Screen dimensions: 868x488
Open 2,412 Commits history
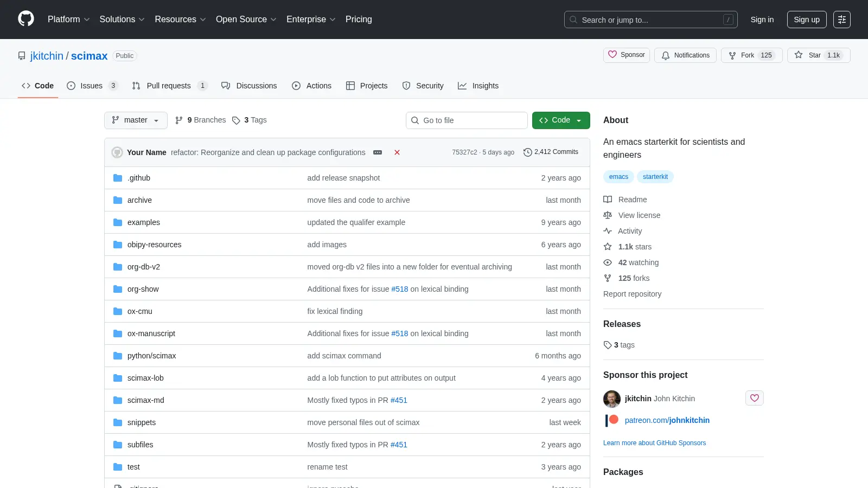tap(551, 152)
